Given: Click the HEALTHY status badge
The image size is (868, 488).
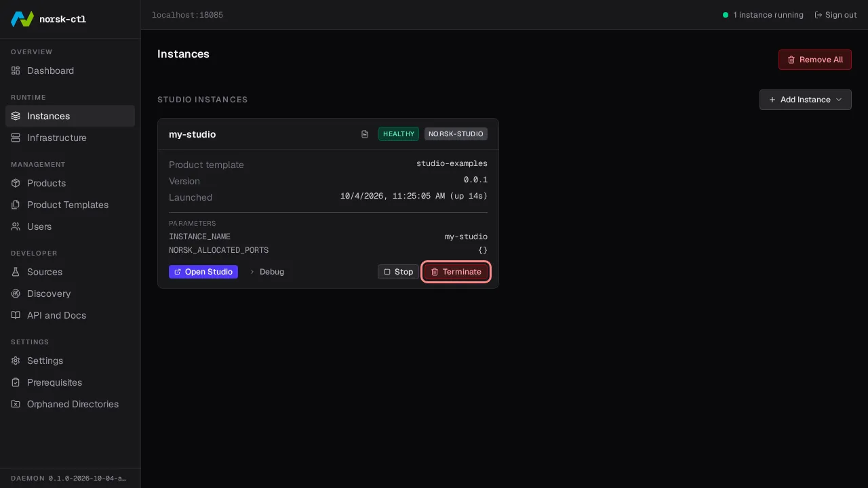Looking at the screenshot, I should pyautogui.click(x=399, y=134).
